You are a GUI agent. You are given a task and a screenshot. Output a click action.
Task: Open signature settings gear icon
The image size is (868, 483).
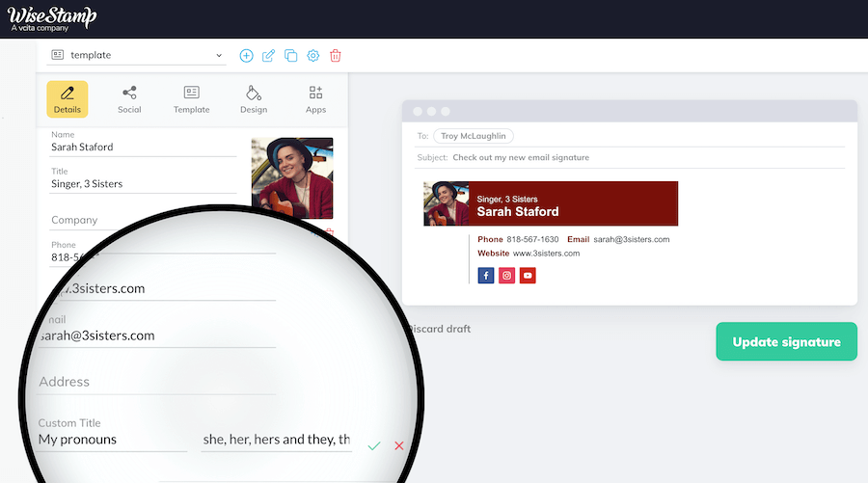(313, 55)
